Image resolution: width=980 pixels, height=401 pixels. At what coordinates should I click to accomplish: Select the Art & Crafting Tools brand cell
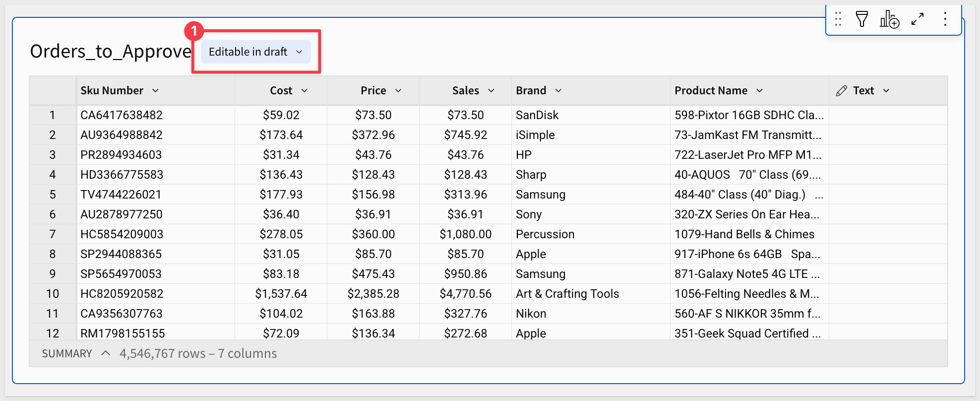[567, 294]
